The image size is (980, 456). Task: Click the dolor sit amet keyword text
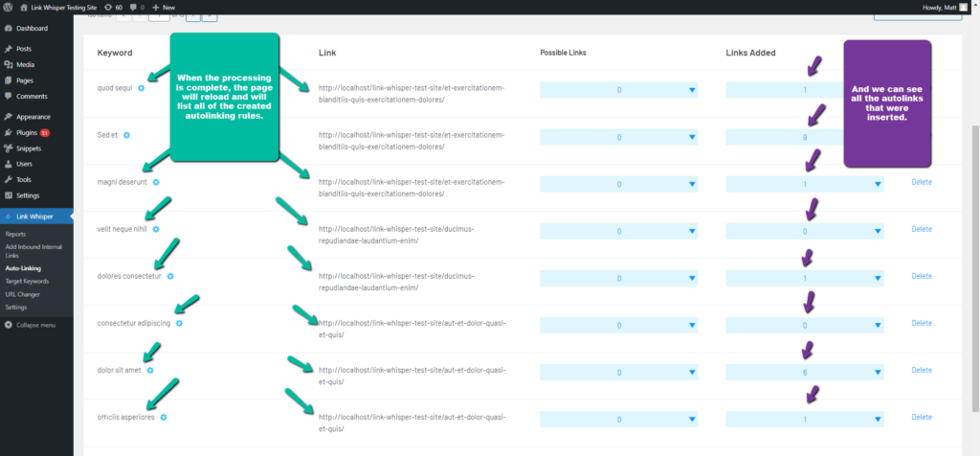120,371
